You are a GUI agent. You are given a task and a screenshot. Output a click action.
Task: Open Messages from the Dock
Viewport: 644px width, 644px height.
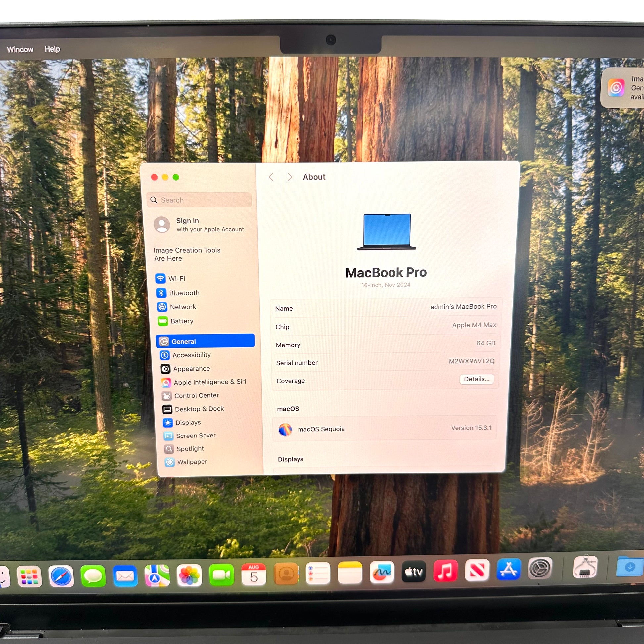(x=93, y=576)
